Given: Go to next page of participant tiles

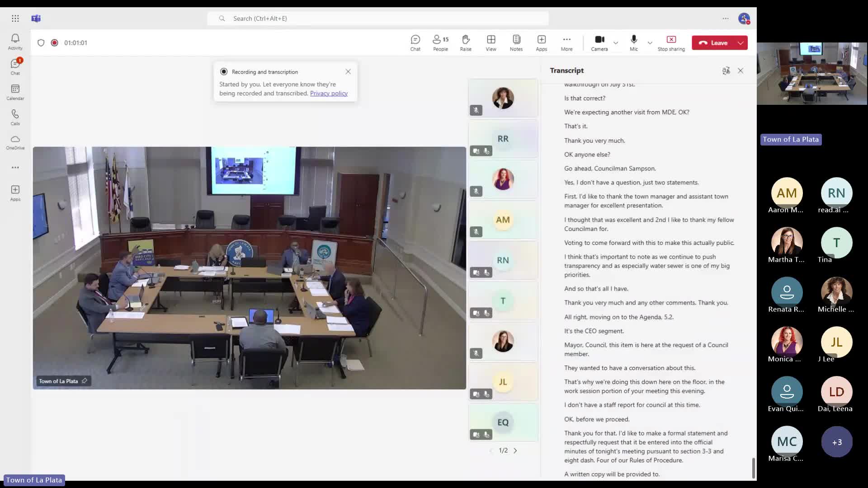Looking at the screenshot, I should [x=515, y=450].
